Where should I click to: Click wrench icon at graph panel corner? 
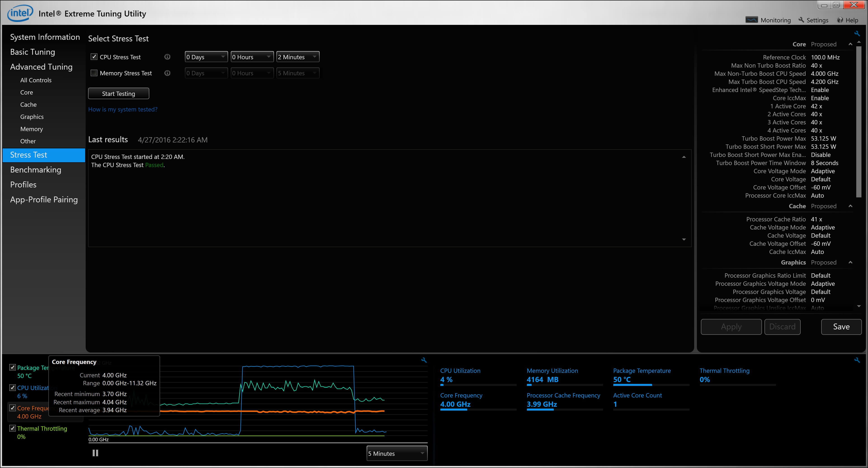pyautogui.click(x=424, y=360)
